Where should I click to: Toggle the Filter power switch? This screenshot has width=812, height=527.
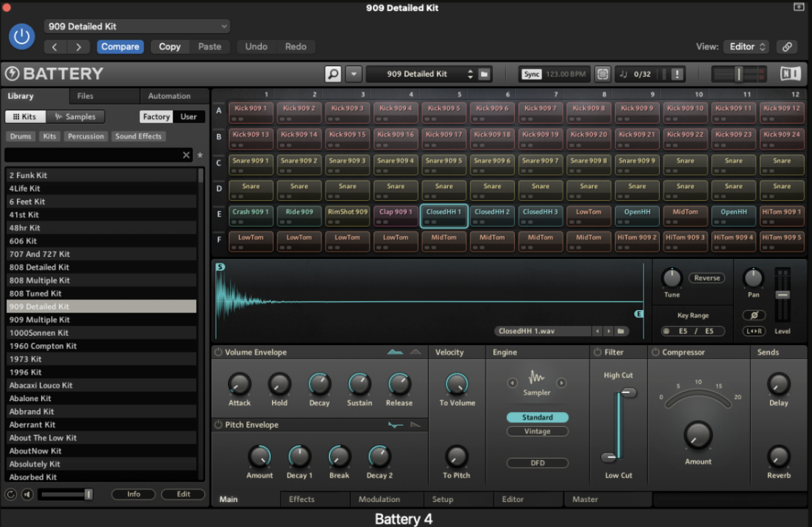pyautogui.click(x=597, y=352)
